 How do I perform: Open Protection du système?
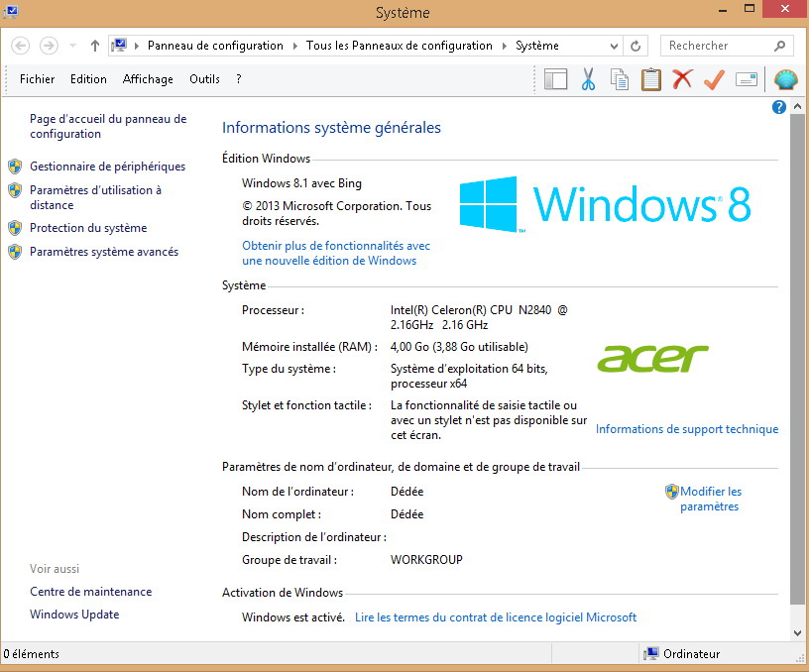pos(88,228)
